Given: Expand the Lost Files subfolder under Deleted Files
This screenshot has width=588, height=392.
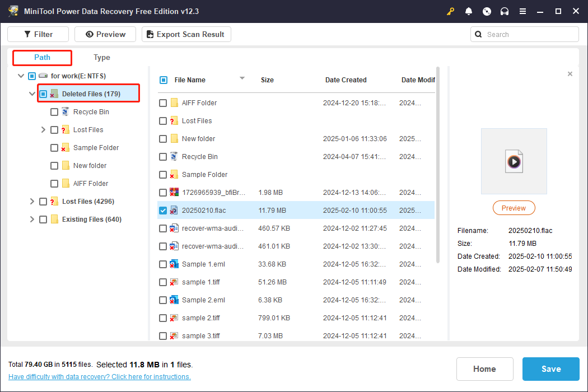Looking at the screenshot, I should [43, 130].
